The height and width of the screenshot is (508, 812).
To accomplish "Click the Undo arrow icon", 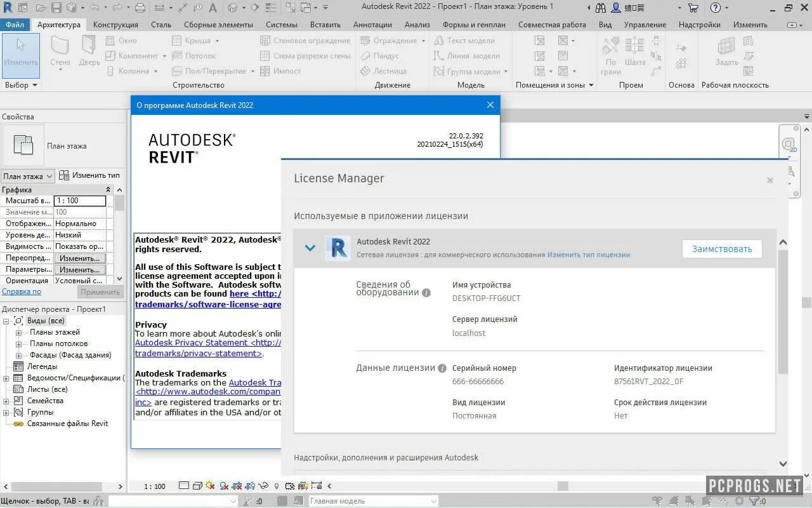I will pos(95,8).
